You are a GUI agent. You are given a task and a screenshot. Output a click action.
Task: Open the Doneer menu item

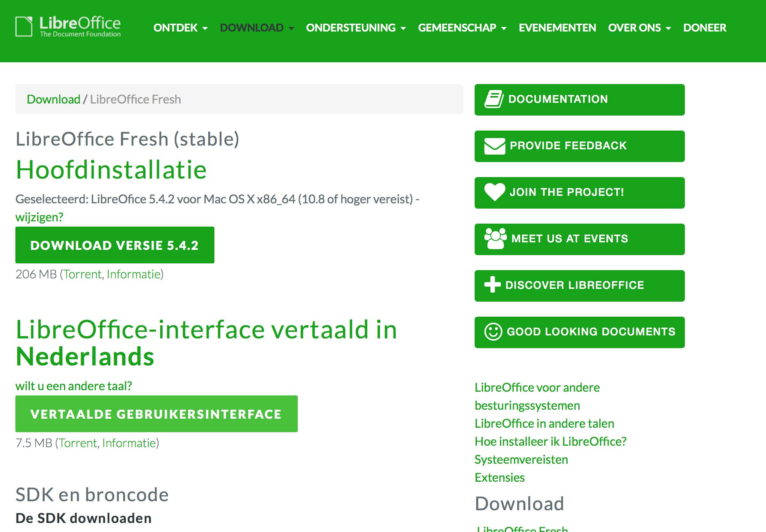click(704, 28)
